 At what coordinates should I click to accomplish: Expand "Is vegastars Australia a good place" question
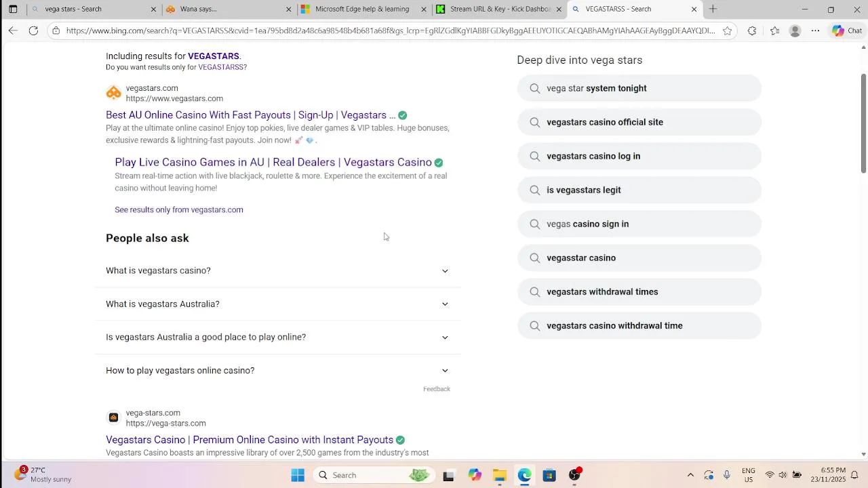[278, 337]
